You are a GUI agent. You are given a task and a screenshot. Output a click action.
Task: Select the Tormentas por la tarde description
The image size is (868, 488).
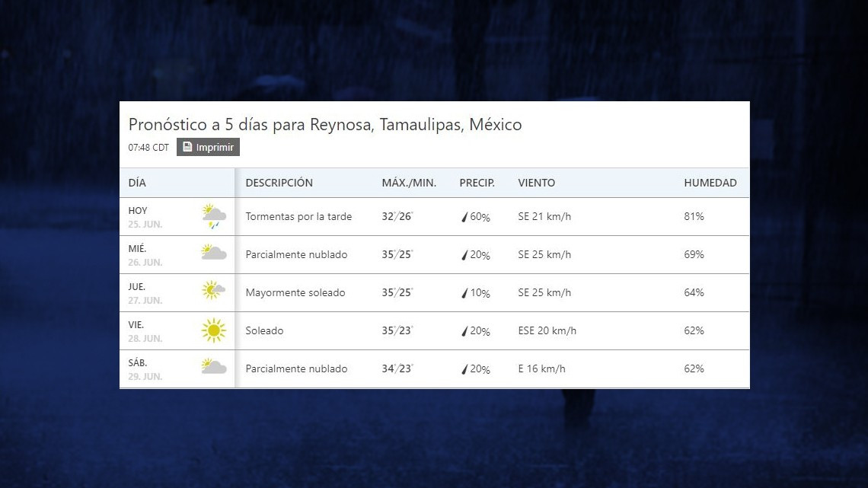pyautogui.click(x=298, y=216)
